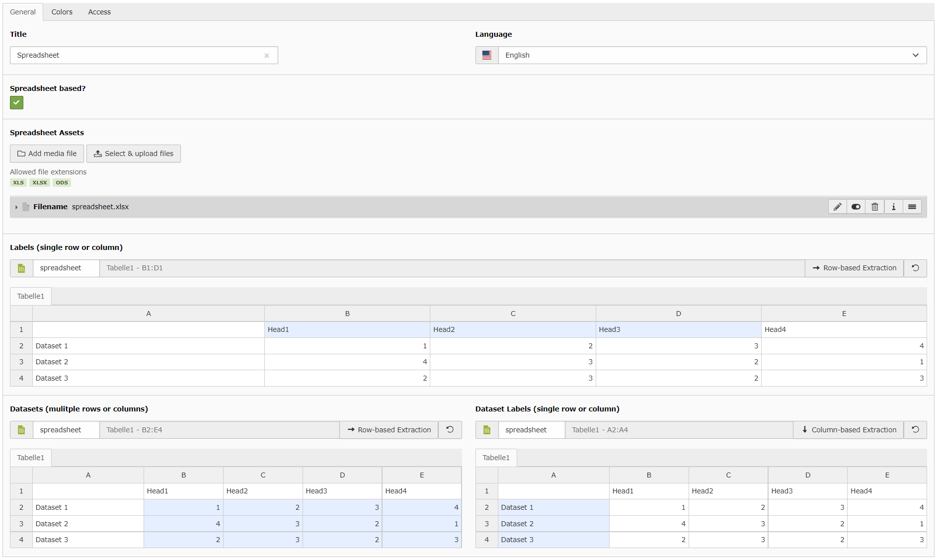Open the Access tab
The height and width of the screenshot is (560, 938).
[99, 11]
